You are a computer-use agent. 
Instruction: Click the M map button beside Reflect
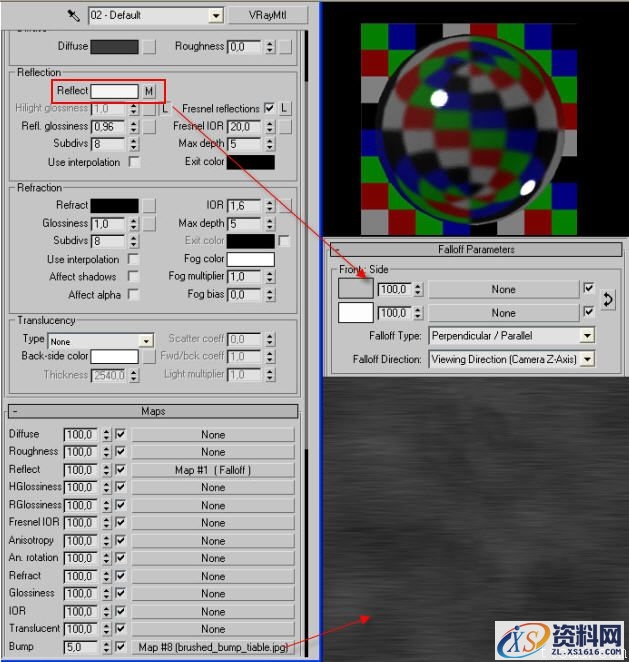click(149, 91)
